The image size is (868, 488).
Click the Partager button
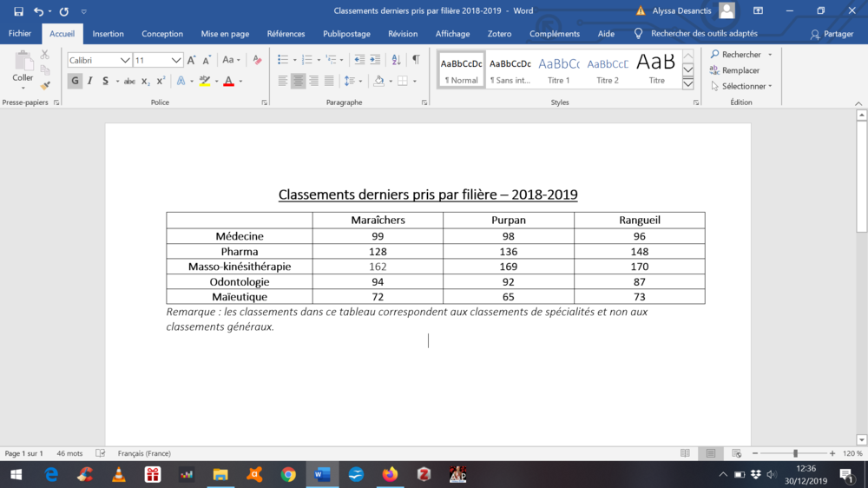click(832, 34)
